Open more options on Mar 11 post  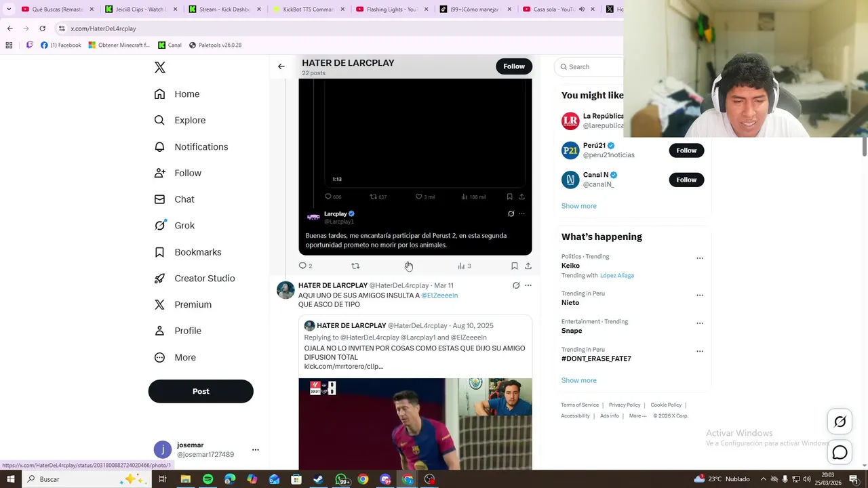point(528,285)
